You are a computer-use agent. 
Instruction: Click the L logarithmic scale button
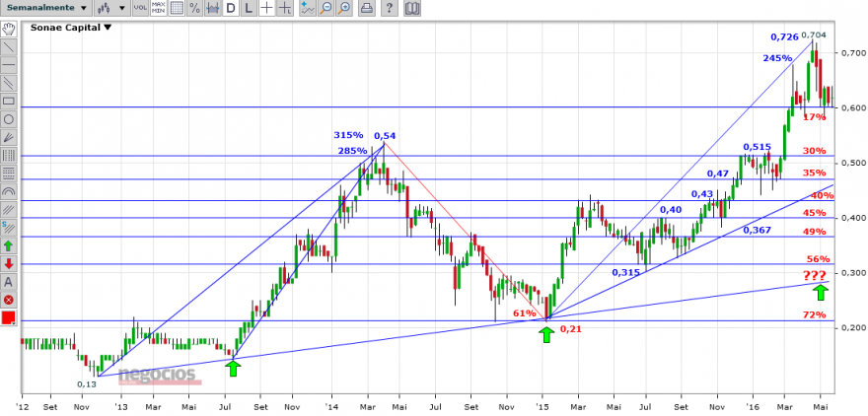[249, 8]
